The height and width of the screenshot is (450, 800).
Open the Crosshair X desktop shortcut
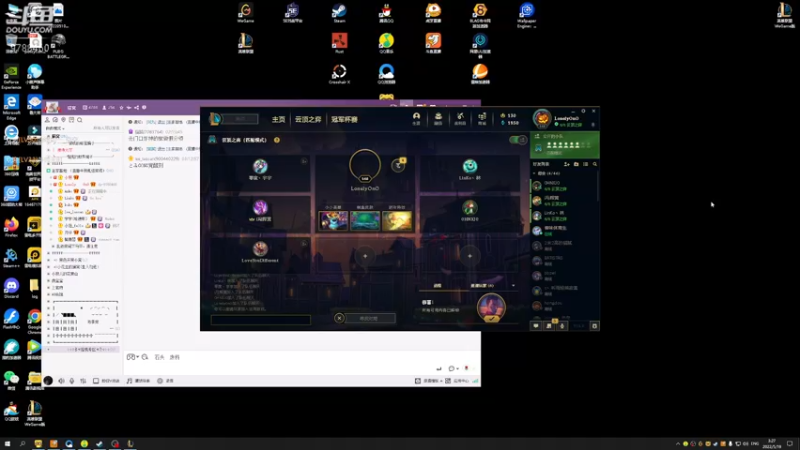pyautogui.click(x=339, y=74)
